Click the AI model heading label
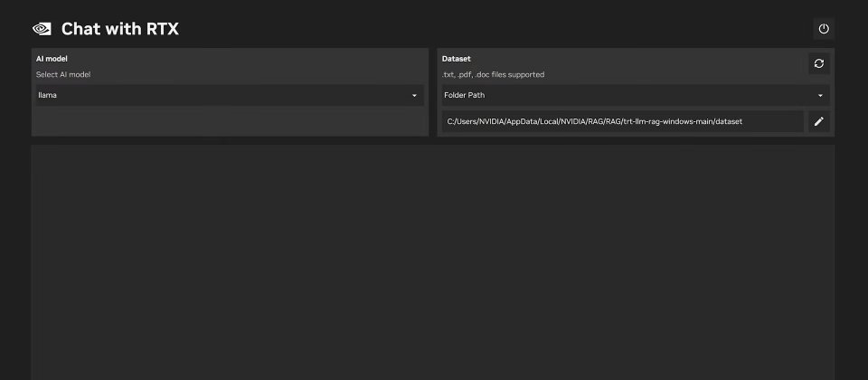The width and height of the screenshot is (868, 380). point(52,59)
